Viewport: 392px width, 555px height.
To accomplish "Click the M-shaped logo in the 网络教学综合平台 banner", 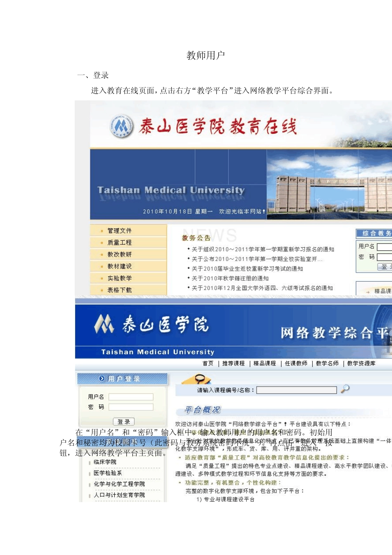I will tap(104, 324).
